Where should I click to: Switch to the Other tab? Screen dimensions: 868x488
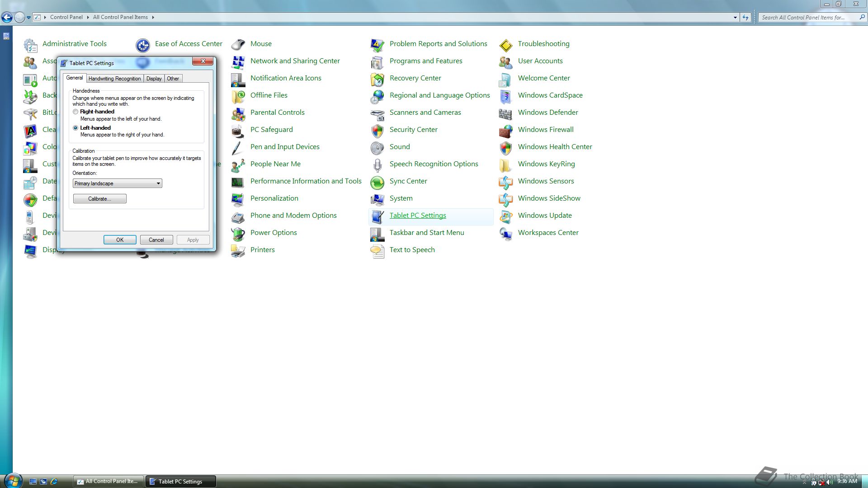pos(173,79)
